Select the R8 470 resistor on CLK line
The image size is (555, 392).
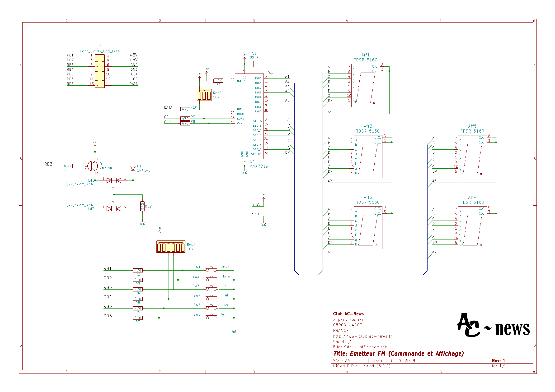click(x=185, y=123)
